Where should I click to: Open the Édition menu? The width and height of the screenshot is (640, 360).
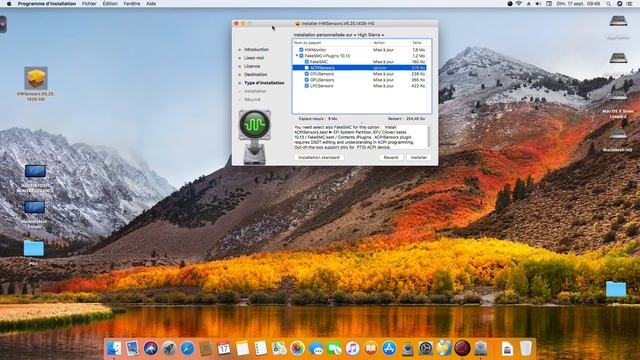click(110, 4)
